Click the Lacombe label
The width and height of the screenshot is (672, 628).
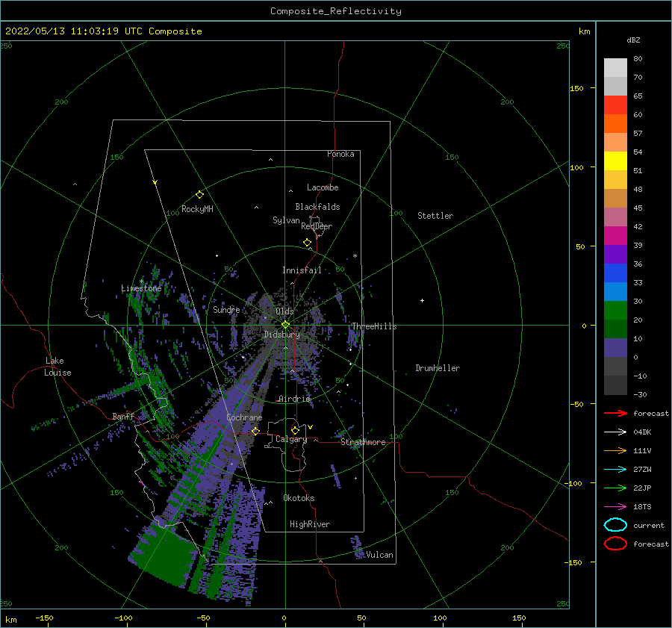323,187
